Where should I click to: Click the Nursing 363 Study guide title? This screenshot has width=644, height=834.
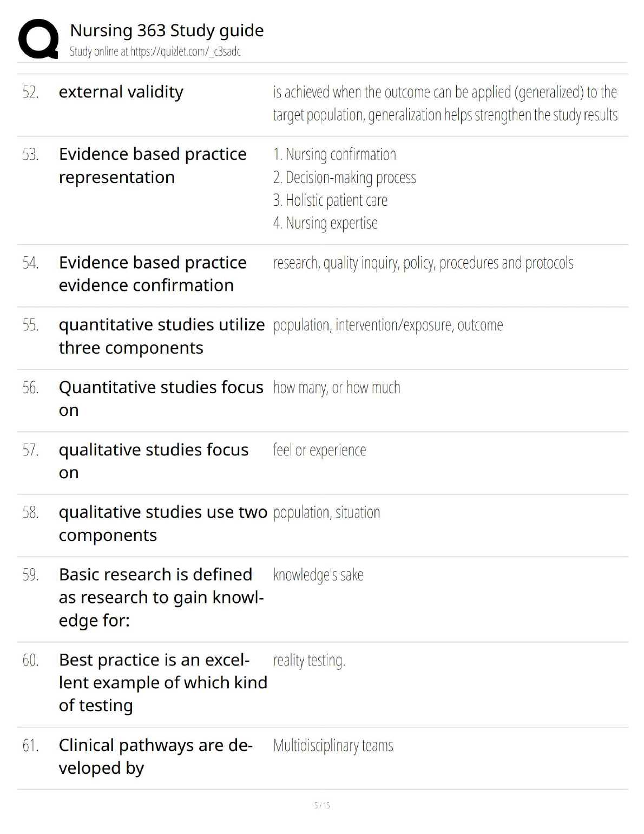pos(167,30)
